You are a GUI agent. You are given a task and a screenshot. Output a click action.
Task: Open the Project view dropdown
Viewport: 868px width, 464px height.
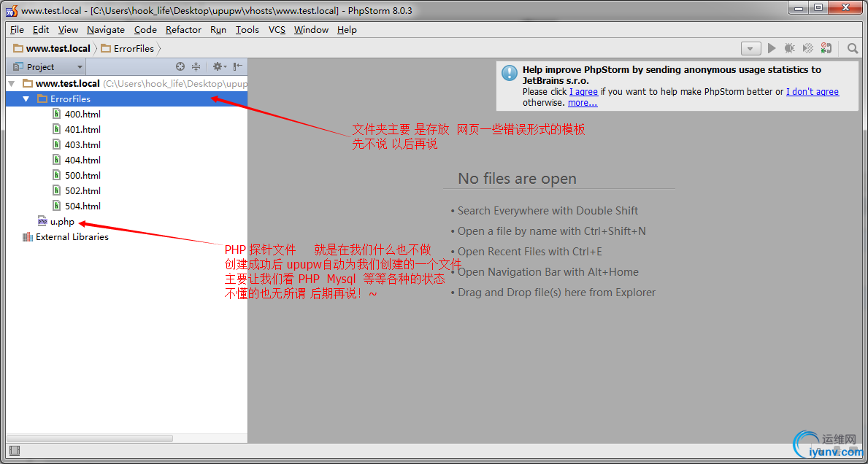click(x=47, y=67)
